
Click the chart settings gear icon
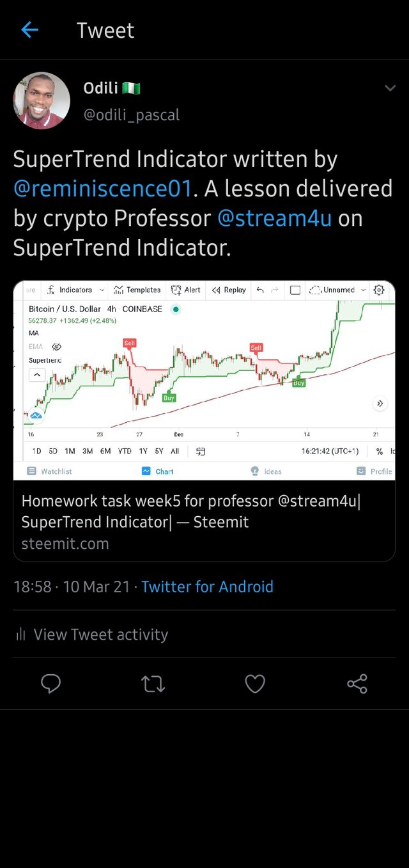[379, 290]
